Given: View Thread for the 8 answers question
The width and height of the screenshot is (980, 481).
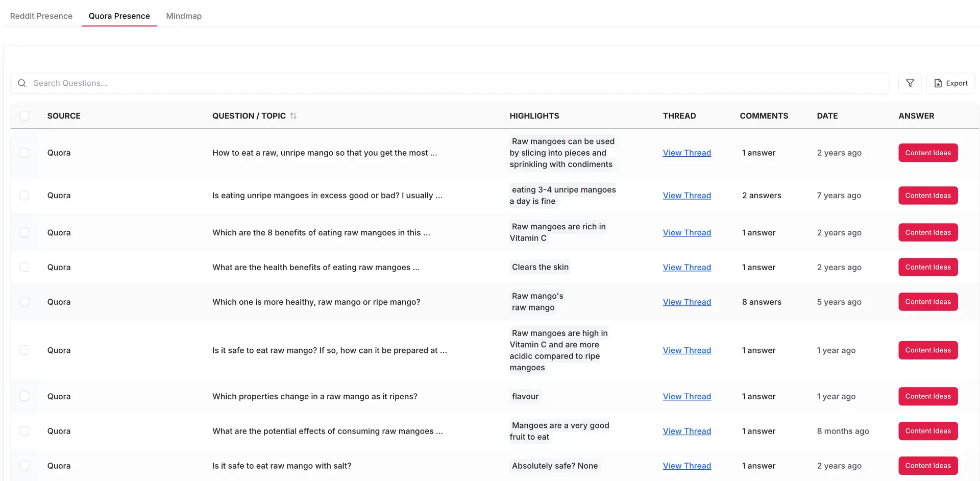Looking at the screenshot, I should (x=687, y=301).
